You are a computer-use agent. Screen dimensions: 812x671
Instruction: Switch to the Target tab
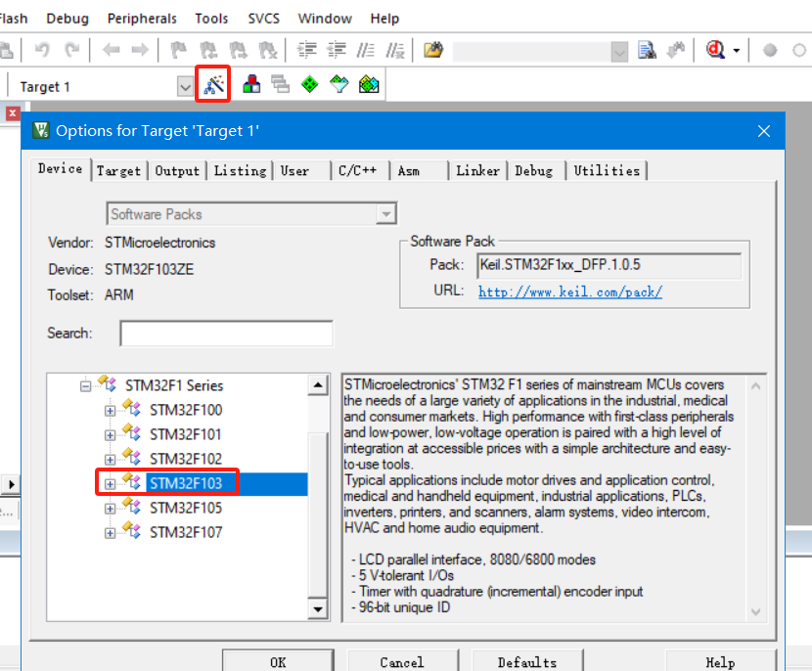click(118, 171)
